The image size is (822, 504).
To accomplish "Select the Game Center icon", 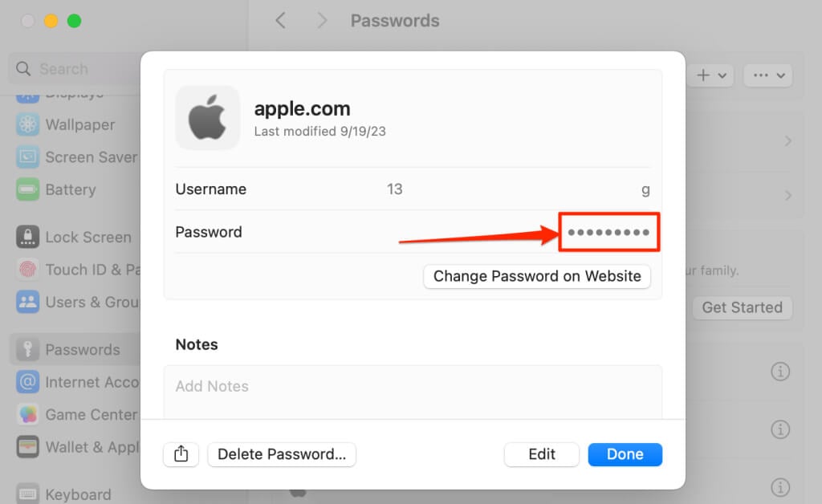I will coord(28,414).
